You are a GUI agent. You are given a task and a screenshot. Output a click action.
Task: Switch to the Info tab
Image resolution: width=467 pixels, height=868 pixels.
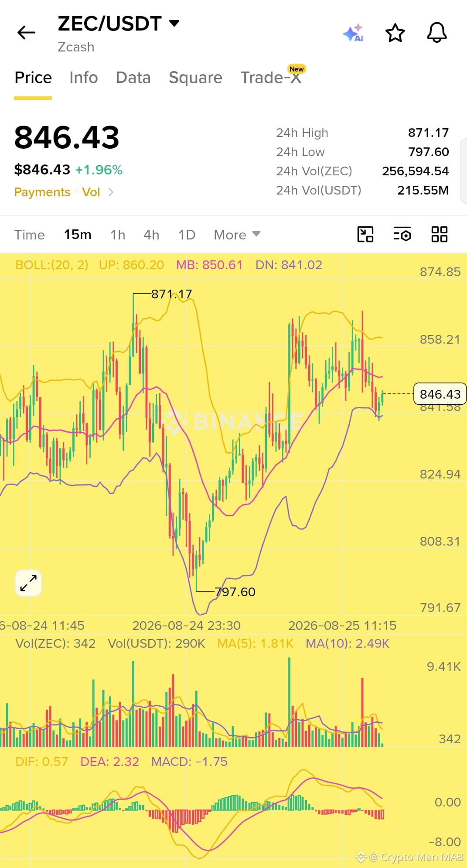[84, 78]
